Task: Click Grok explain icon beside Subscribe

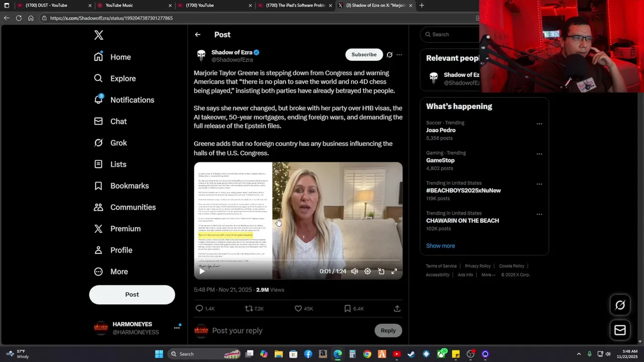Action: point(389,55)
